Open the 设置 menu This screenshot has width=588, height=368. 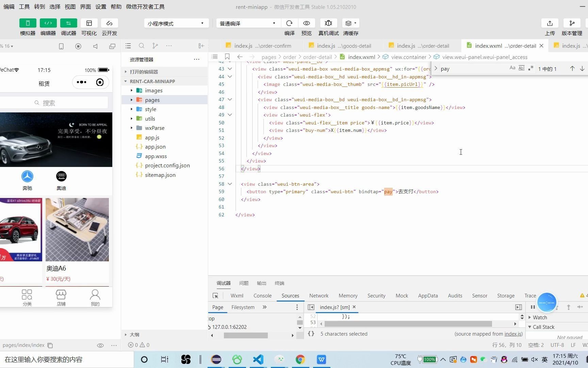(101, 6)
